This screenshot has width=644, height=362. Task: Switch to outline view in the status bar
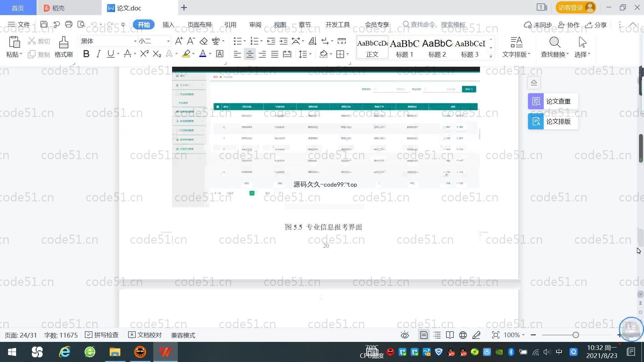pyautogui.click(x=437, y=335)
